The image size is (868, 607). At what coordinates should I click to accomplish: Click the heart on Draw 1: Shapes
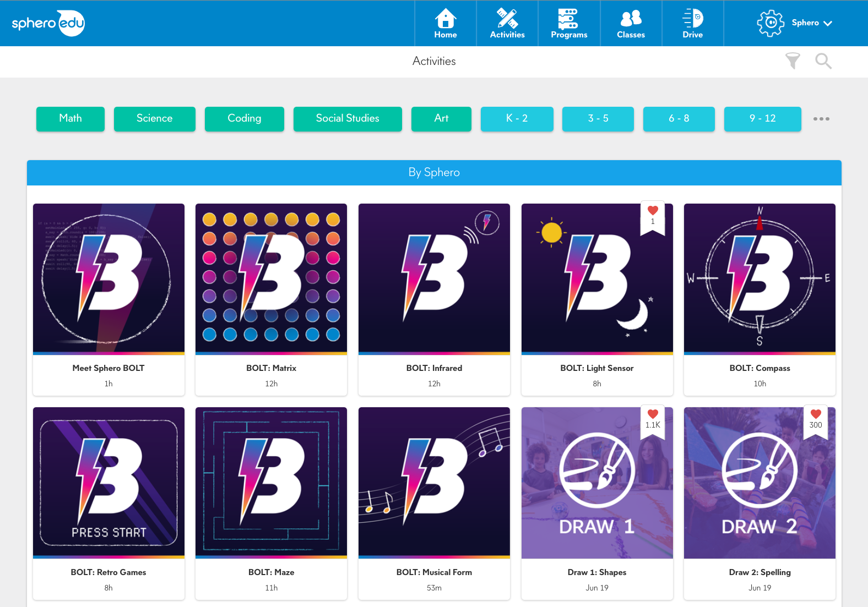pyautogui.click(x=653, y=414)
